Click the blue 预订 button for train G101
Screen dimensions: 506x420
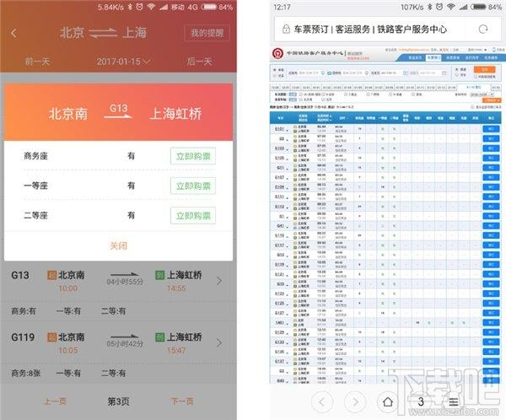click(491, 129)
